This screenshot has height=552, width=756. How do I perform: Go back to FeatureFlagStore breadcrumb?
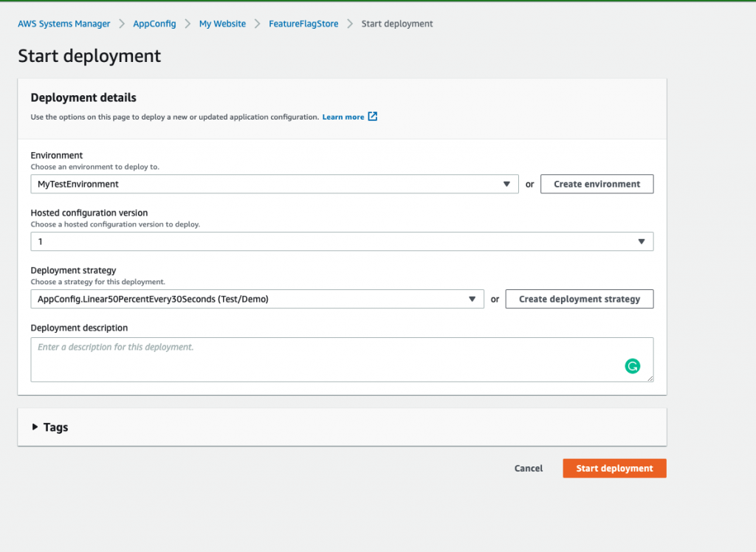303,24
